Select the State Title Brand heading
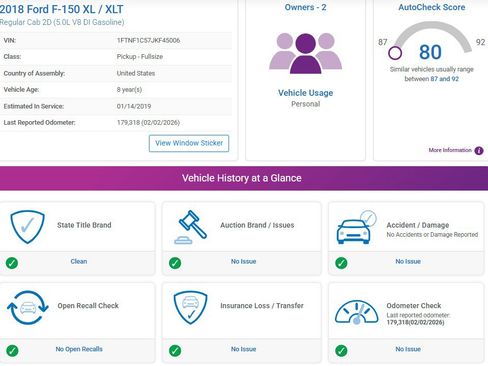Image resolution: width=488 pixels, height=366 pixels. 84,225
